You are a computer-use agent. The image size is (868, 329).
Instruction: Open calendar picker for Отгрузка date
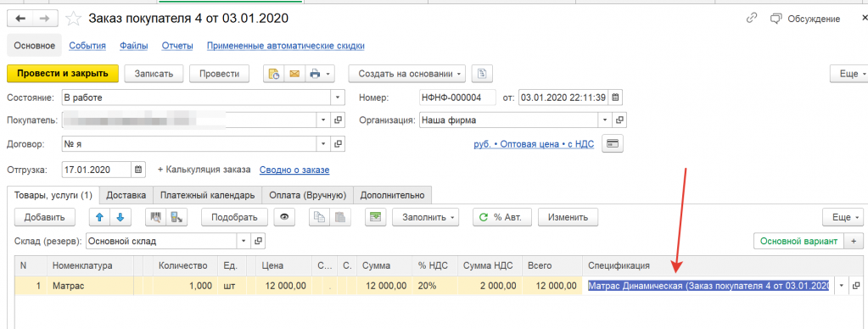138,170
